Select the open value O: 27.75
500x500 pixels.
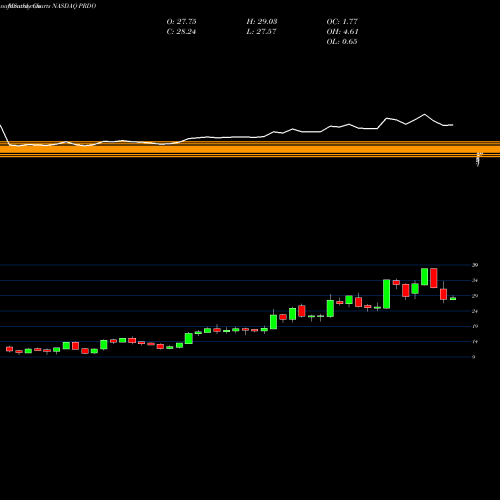tap(181, 22)
